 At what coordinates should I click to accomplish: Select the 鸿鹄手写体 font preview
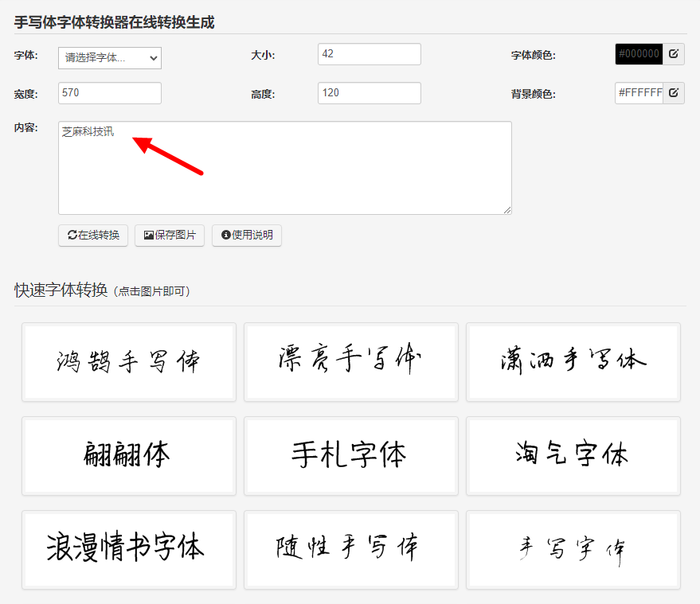(x=128, y=362)
